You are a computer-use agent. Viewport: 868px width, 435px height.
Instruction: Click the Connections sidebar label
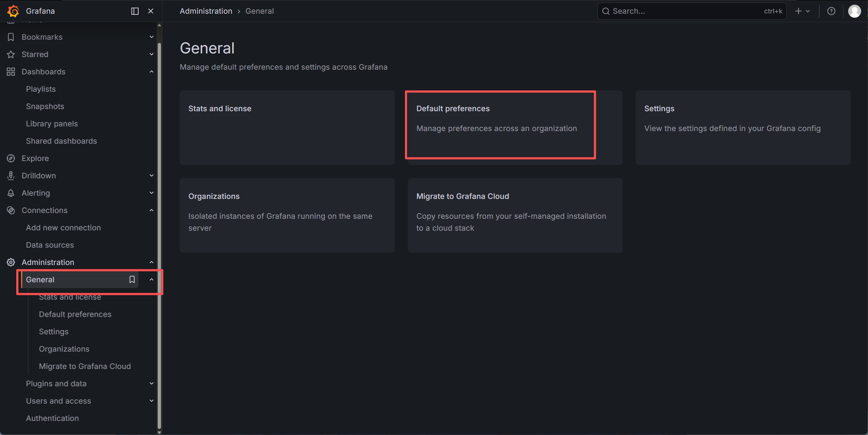pos(44,210)
